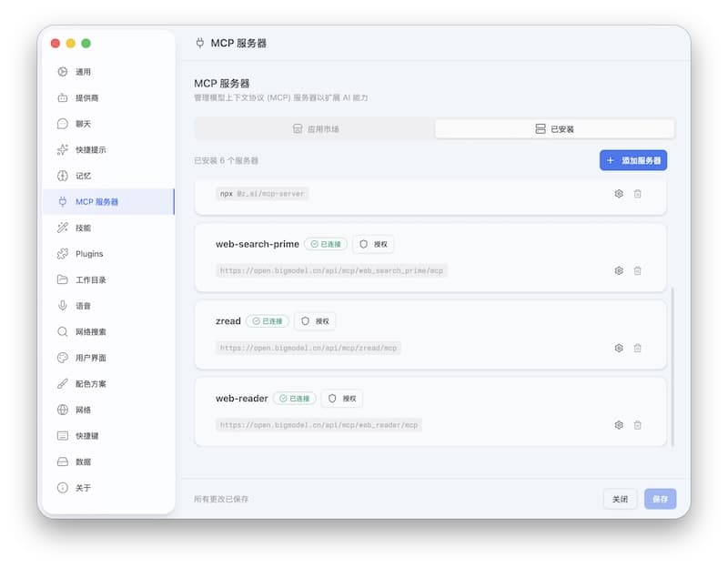
Task: Switch to 应用市场 tab
Action: [315, 129]
